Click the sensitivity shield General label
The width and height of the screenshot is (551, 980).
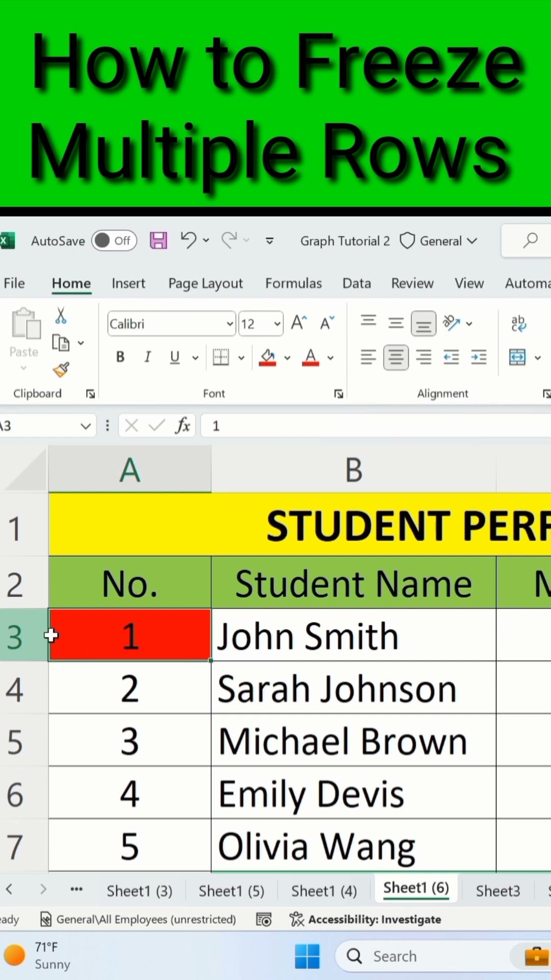438,240
